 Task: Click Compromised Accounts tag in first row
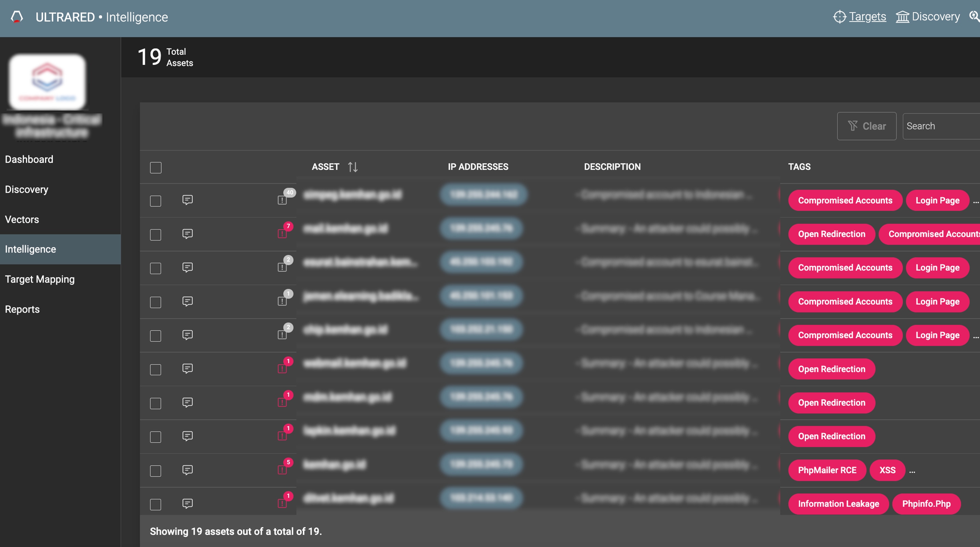point(845,200)
